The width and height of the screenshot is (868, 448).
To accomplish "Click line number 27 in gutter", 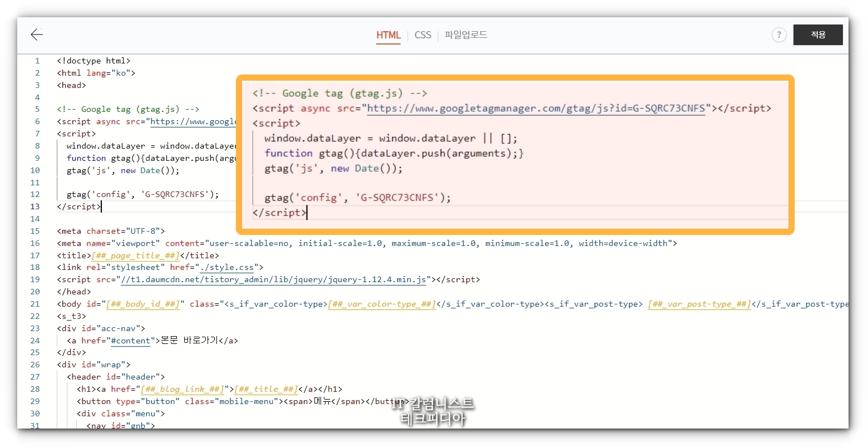I will coord(35,377).
